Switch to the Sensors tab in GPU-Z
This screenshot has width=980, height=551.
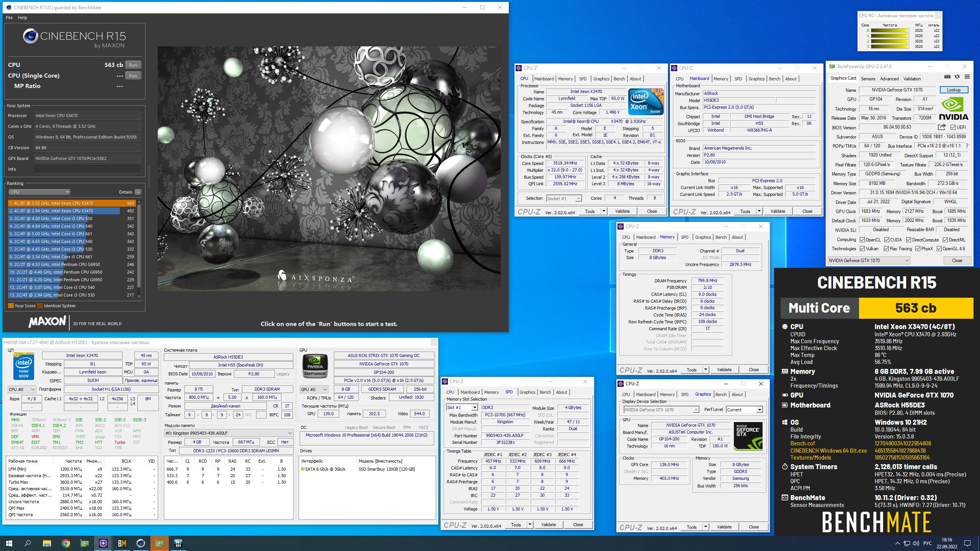[868, 78]
